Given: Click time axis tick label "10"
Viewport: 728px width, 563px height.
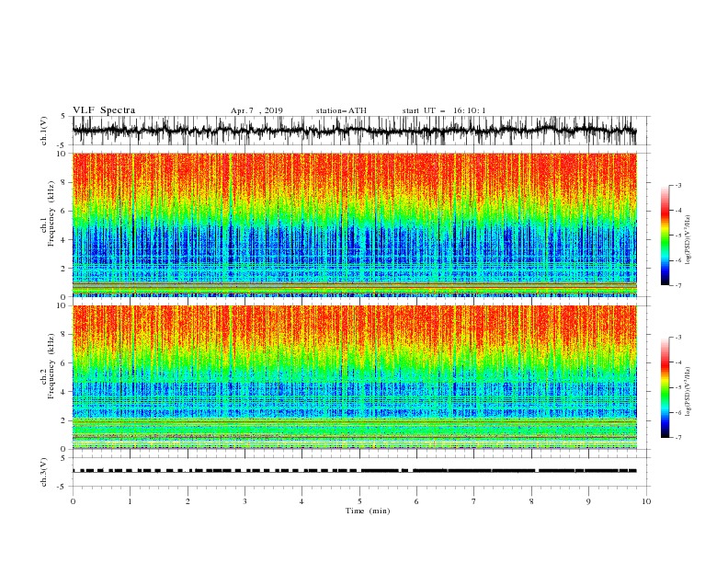Looking at the screenshot, I should coord(646,501).
